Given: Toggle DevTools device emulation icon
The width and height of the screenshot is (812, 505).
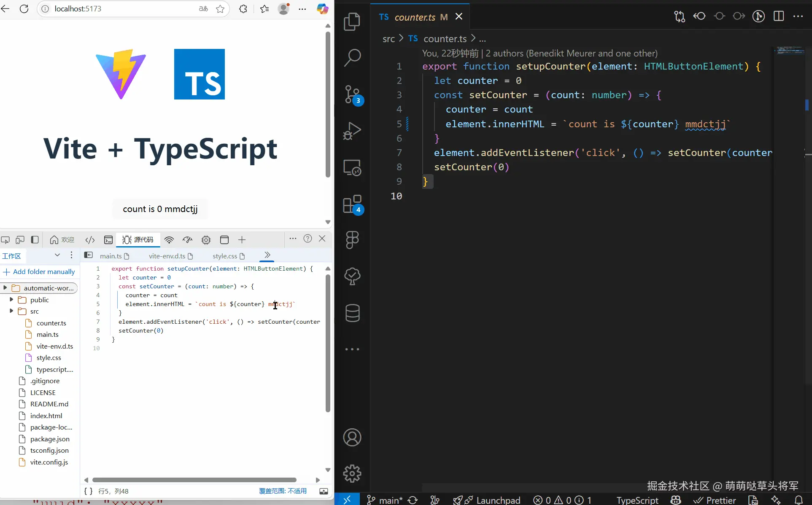Looking at the screenshot, I should click(20, 240).
